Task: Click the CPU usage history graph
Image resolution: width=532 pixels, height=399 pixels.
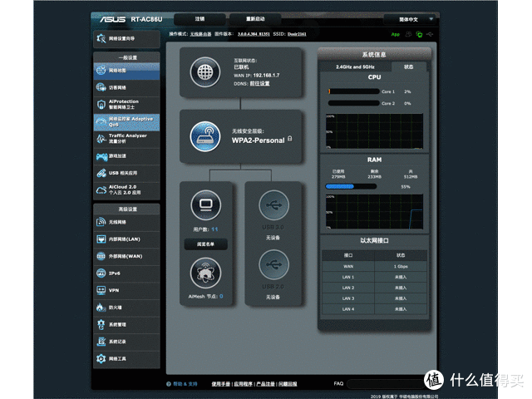Action: 375,131
